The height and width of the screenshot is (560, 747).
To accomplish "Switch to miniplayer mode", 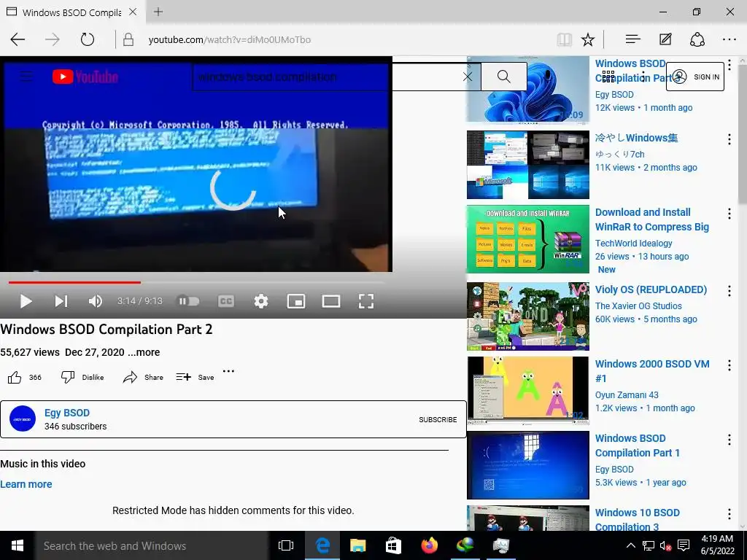I will pyautogui.click(x=296, y=301).
